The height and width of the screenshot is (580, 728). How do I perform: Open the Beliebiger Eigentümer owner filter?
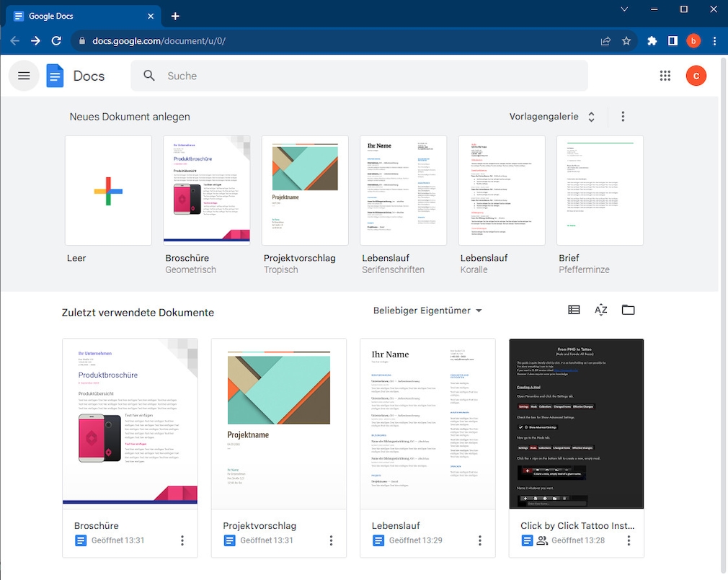click(x=427, y=311)
